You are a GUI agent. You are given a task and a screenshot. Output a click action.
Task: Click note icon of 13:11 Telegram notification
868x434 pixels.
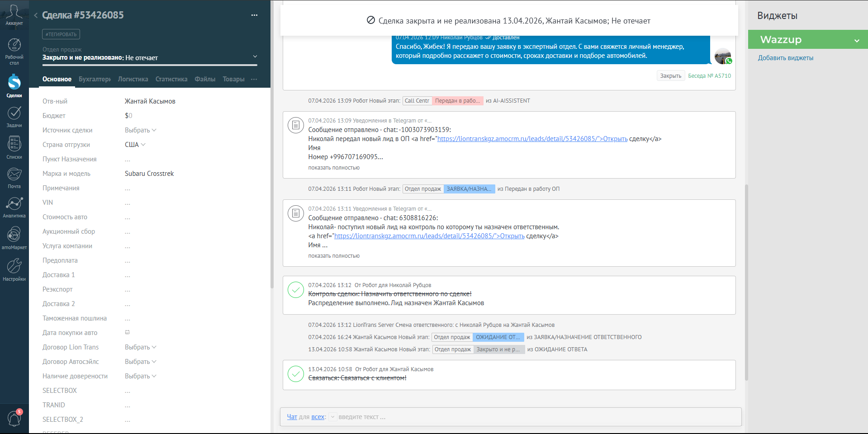tap(296, 213)
